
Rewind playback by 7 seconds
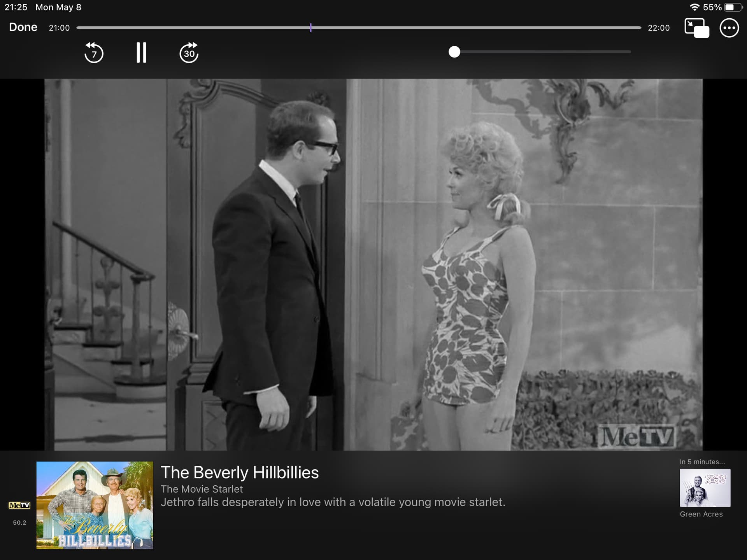pos(94,52)
